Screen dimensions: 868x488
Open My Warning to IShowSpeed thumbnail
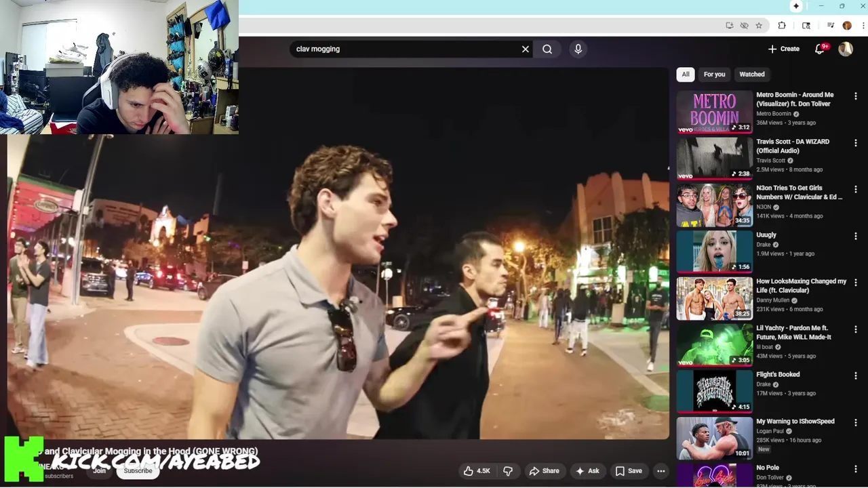tap(715, 437)
